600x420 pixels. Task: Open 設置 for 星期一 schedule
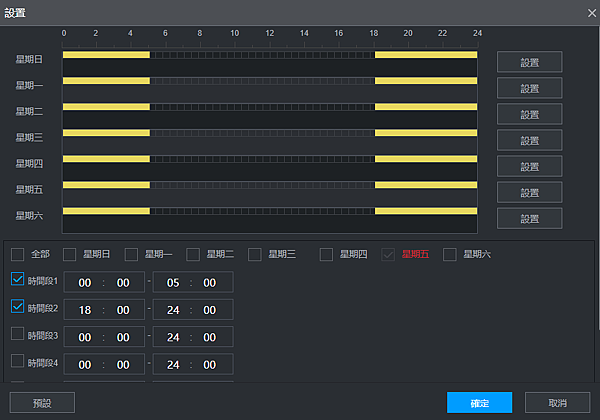click(x=530, y=88)
